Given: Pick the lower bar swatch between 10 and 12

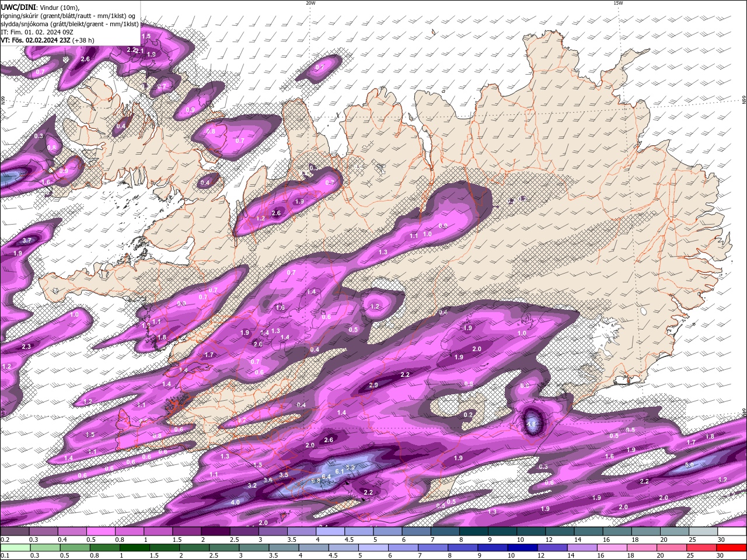Looking at the screenshot, I should point(523,547).
